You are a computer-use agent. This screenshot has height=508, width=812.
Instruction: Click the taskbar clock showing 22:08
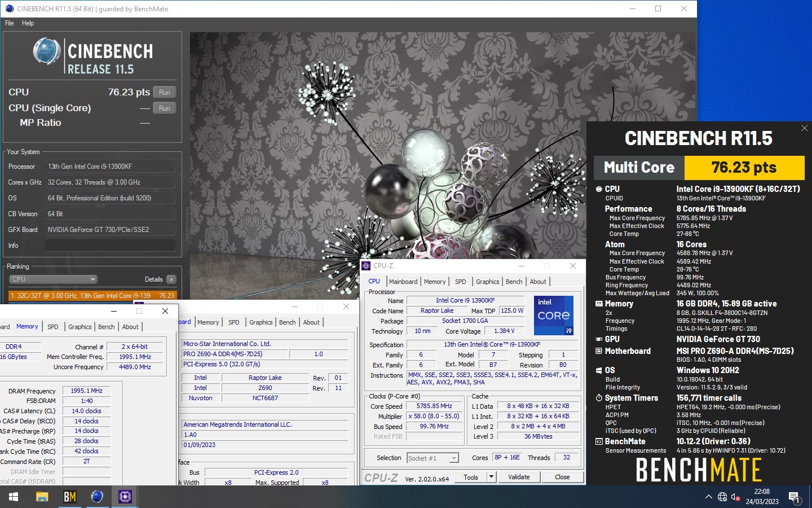click(x=762, y=497)
